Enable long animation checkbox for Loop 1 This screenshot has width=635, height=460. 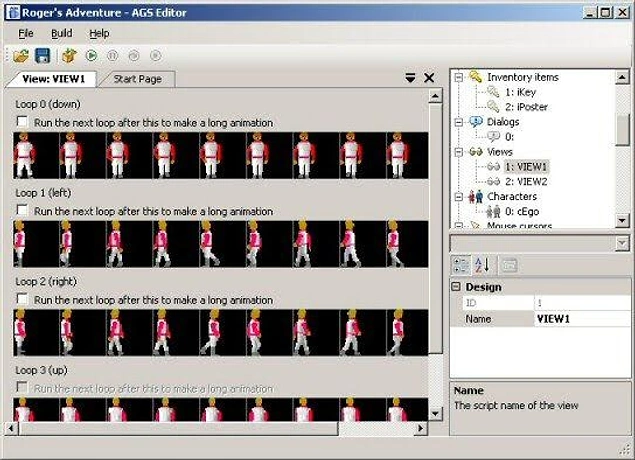click(x=22, y=210)
